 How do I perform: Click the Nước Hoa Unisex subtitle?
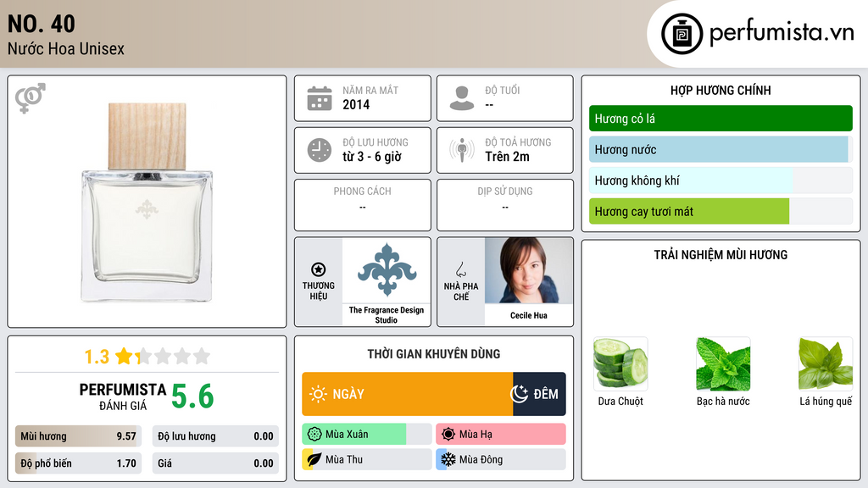coord(66,48)
